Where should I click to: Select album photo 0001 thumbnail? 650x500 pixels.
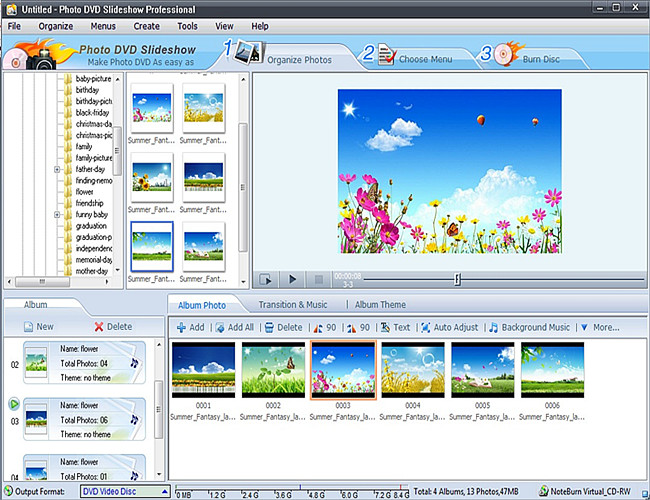[x=203, y=370]
